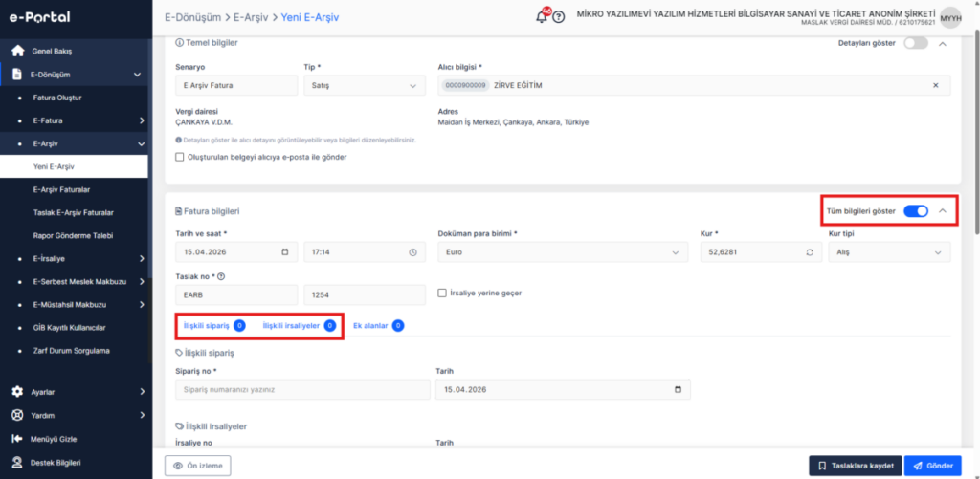980x479 pixels.
Task: Open calendar icon in Sipariş Tarih field
Action: (679, 390)
